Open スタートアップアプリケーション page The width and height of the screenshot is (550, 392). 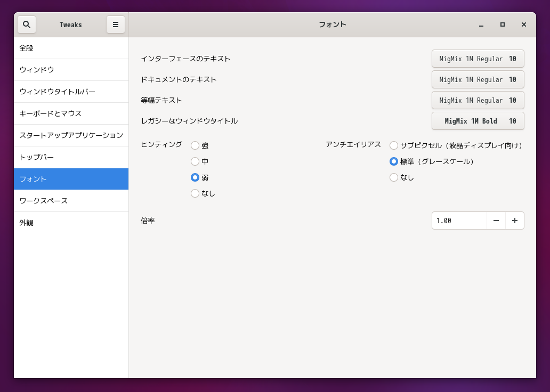(x=71, y=135)
